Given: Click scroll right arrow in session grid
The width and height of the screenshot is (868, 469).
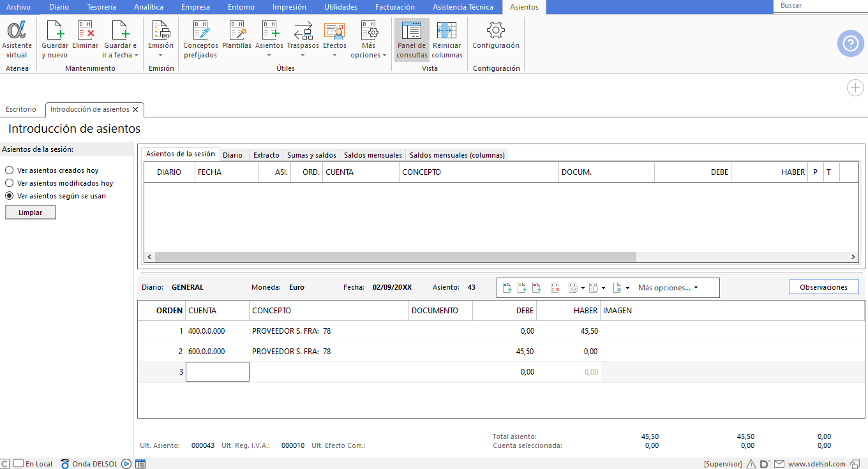Looking at the screenshot, I should coord(853,257).
